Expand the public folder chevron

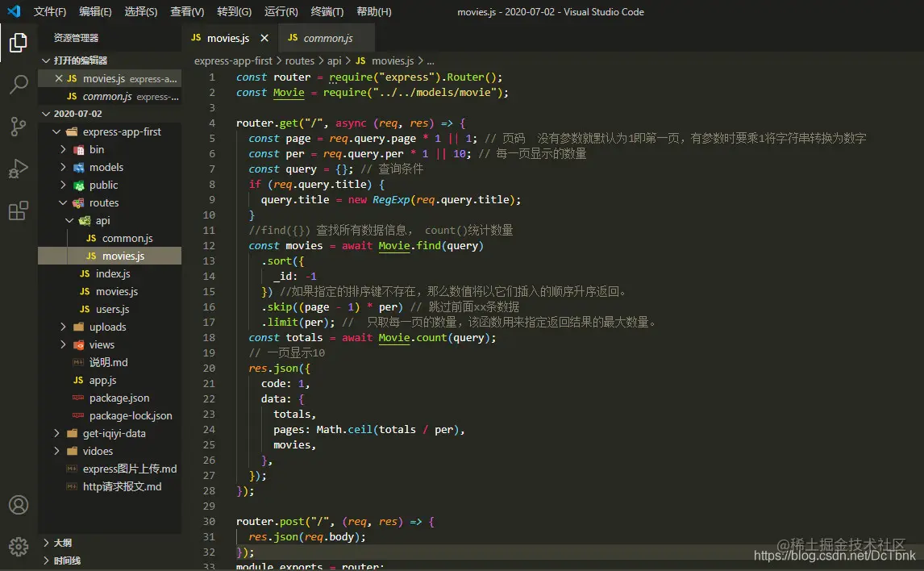63,185
